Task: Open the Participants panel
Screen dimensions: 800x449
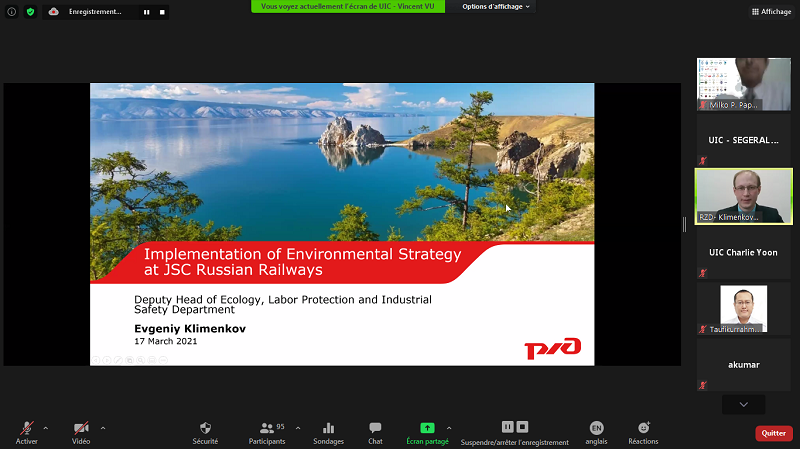Action: 267,433
